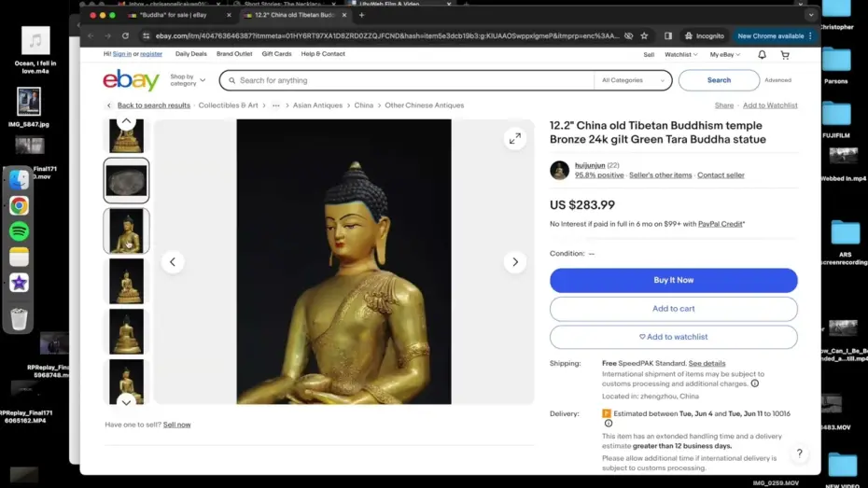The image size is (868, 488).
Task: Open Spotify from the dock
Action: pos(19,231)
